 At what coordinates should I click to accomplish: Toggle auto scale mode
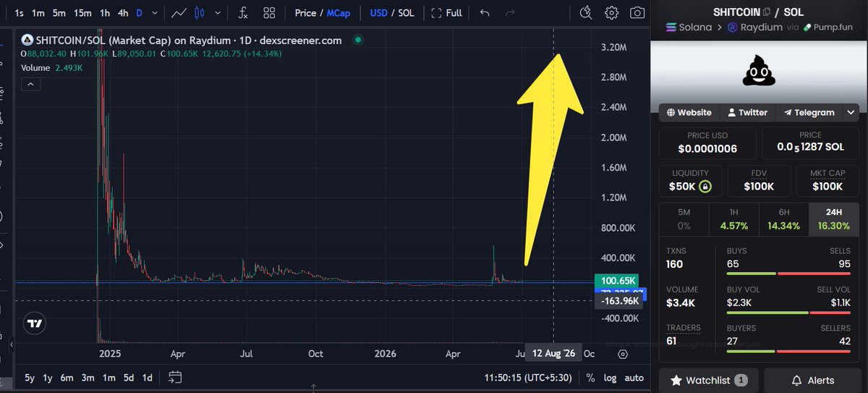[x=634, y=378]
